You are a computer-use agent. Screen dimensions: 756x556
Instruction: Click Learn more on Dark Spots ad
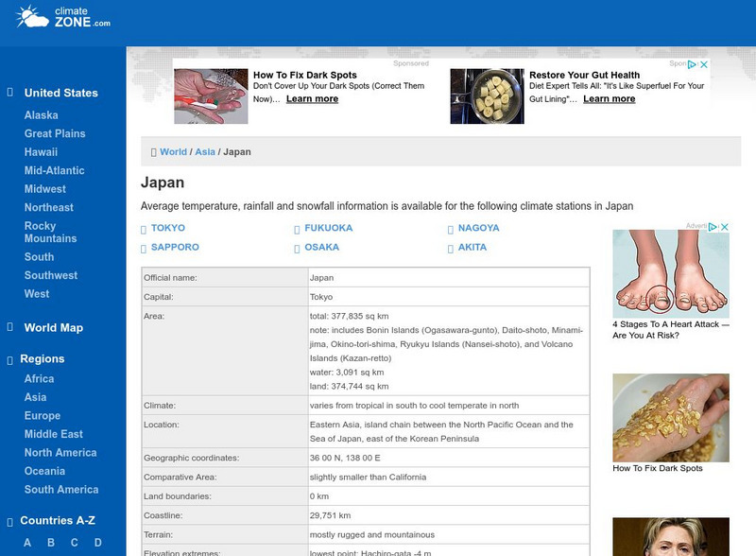click(x=312, y=99)
